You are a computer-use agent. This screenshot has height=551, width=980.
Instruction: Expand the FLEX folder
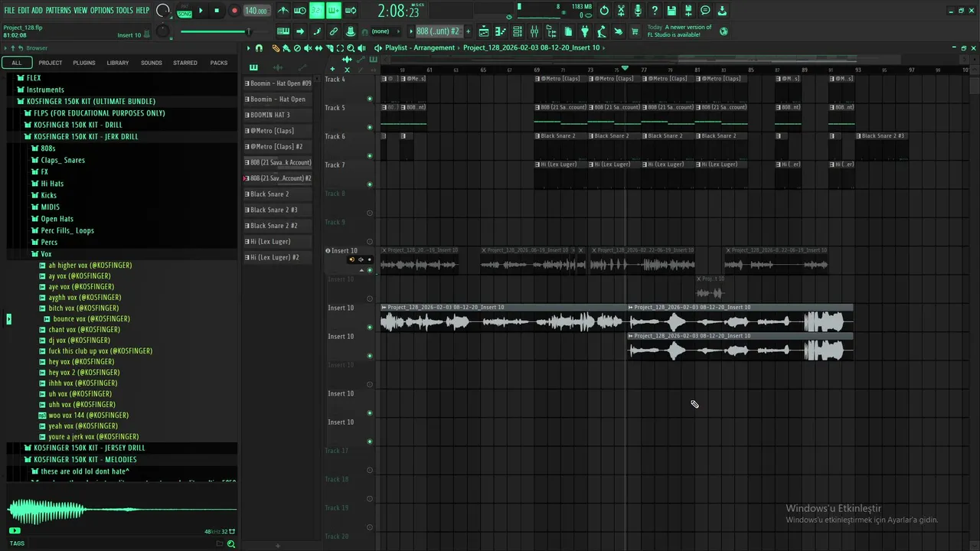click(34, 78)
